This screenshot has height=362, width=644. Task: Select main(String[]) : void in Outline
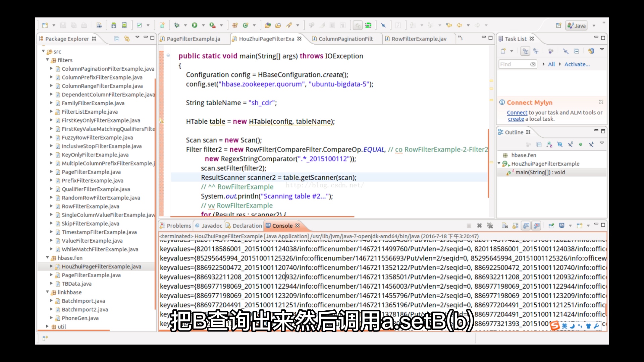coord(540,172)
